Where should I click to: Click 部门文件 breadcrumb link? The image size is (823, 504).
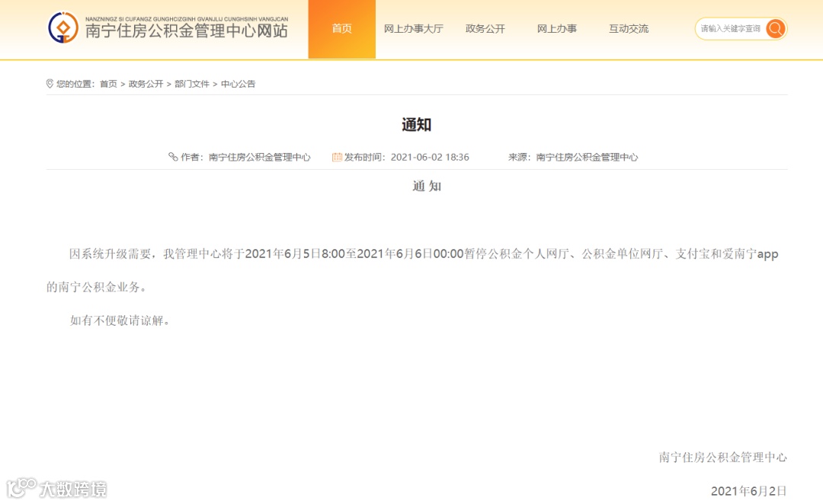coord(191,84)
